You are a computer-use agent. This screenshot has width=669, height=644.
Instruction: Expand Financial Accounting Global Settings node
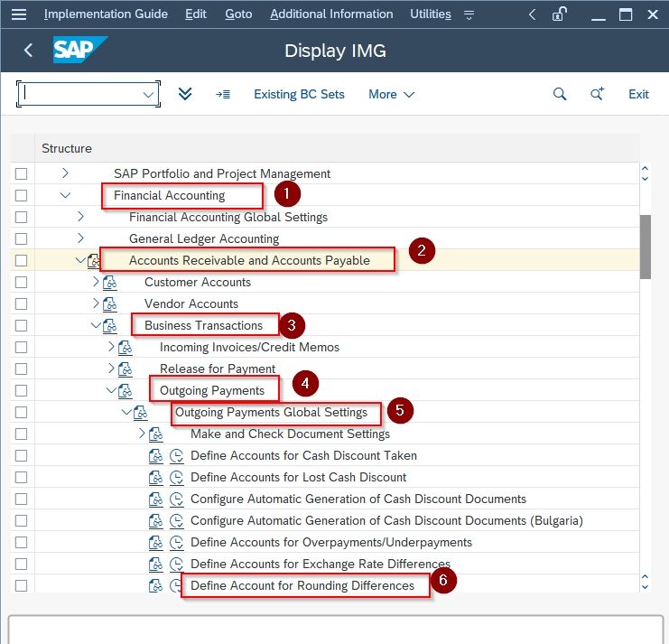coord(80,217)
